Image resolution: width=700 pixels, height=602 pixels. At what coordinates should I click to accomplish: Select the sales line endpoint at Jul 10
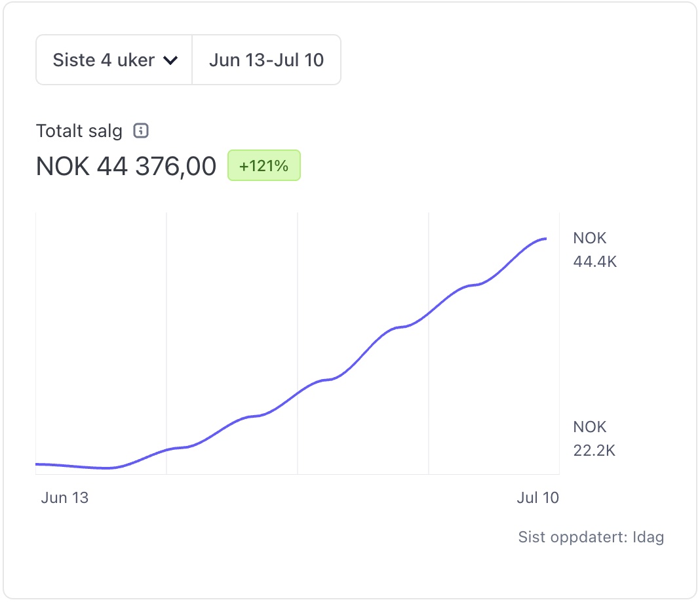point(546,239)
